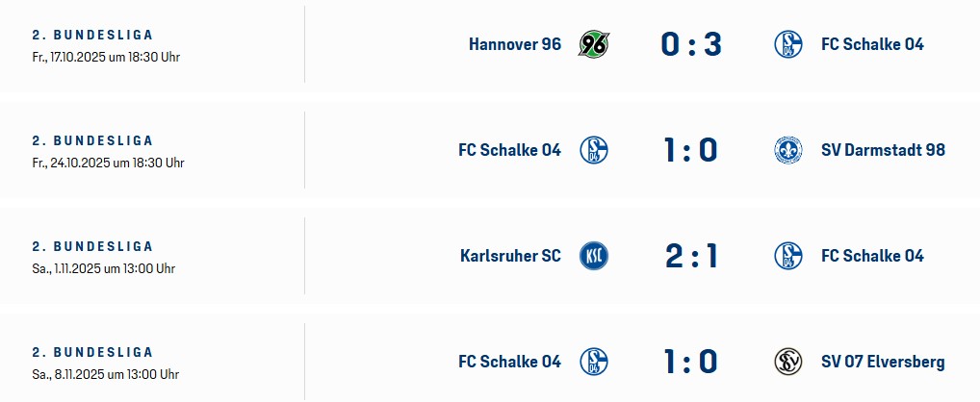
Task: Click Schalke crest in Darmstadt match row
Action: pyautogui.click(x=593, y=150)
